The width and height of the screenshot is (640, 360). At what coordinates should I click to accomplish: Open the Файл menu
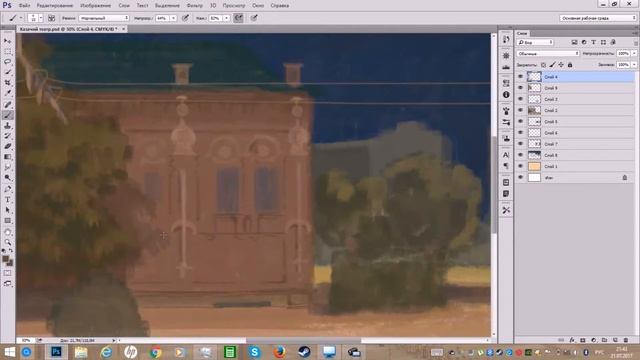(24, 6)
